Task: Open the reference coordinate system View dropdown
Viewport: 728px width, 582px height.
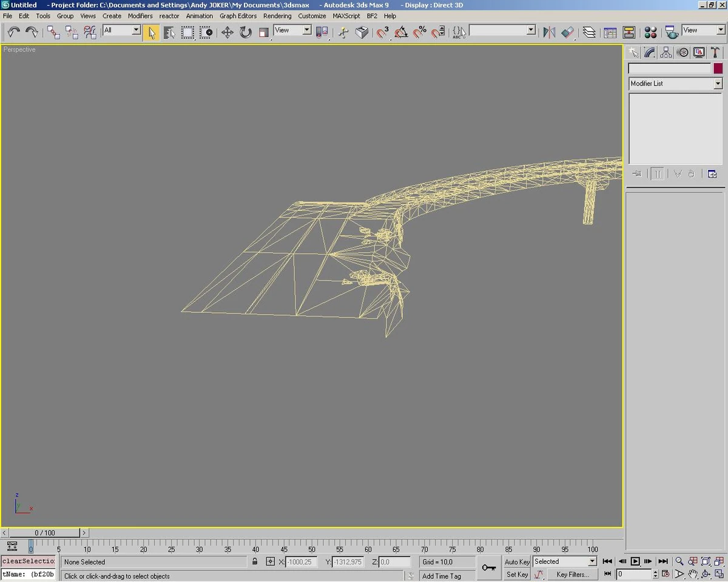Action: pos(292,29)
